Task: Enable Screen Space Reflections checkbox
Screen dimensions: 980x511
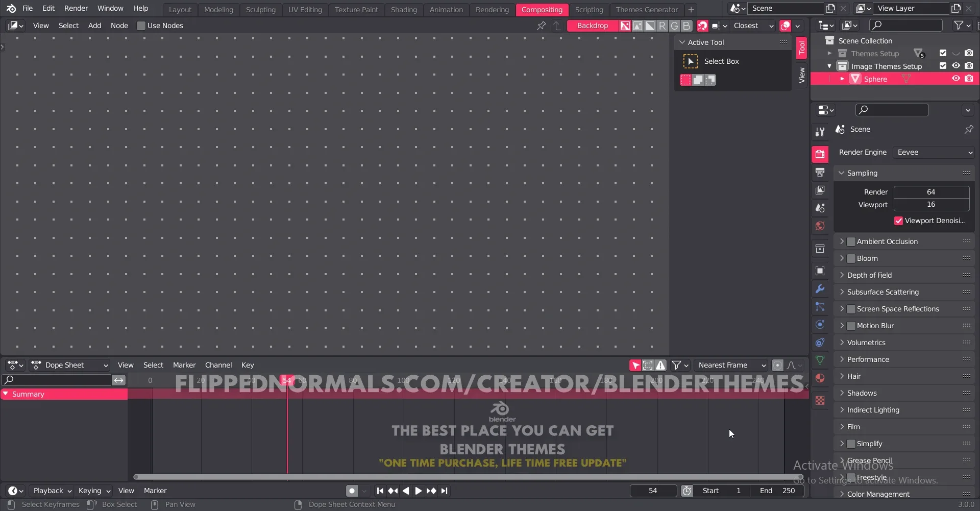Action: [851, 309]
